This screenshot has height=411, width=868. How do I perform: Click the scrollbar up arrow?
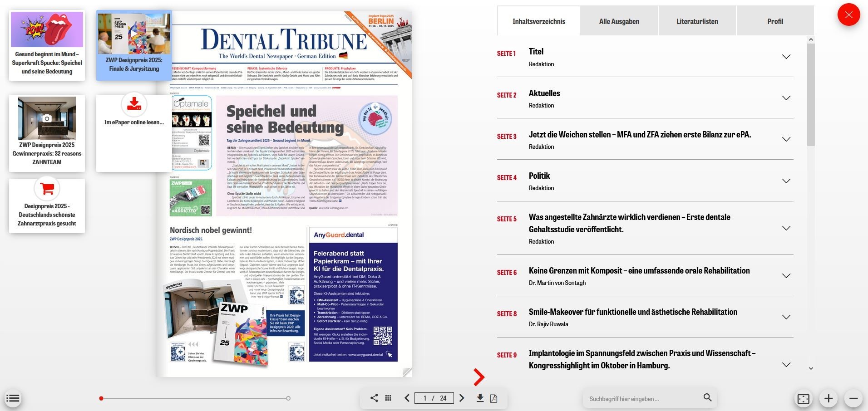[x=811, y=40]
